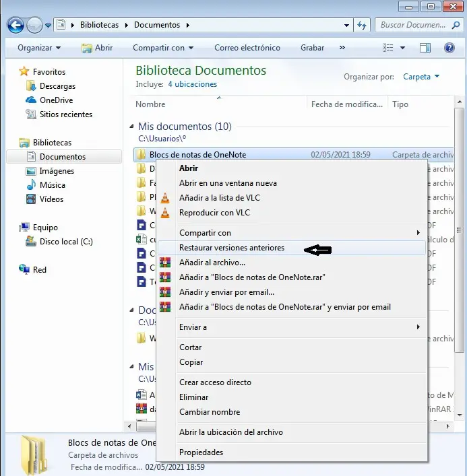The image size is (467, 476).
Task: Click the 4 ubicaciones link
Action: point(193,84)
